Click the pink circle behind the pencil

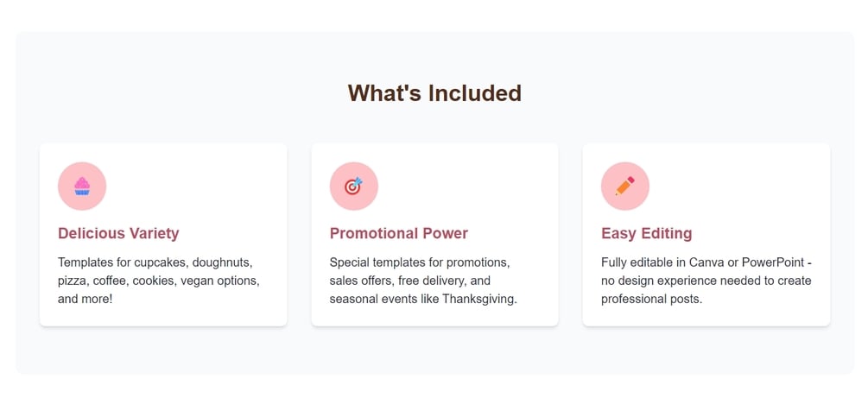tap(625, 186)
